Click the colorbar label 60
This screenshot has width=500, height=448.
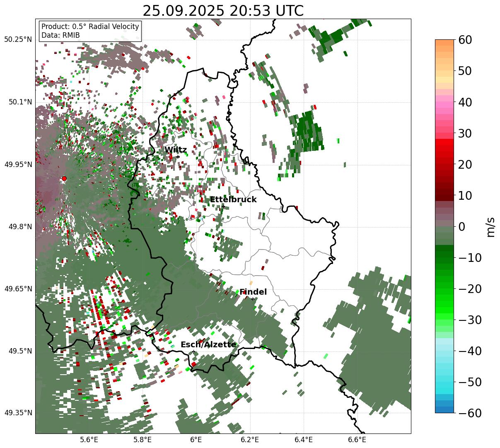pyautogui.click(x=466, y=40)
